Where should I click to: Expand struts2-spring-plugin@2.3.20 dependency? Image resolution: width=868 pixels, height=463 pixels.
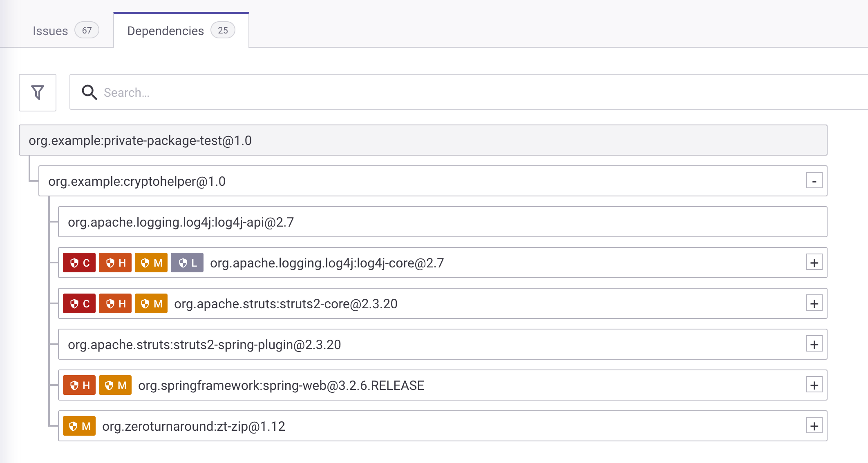click(814, 344)
